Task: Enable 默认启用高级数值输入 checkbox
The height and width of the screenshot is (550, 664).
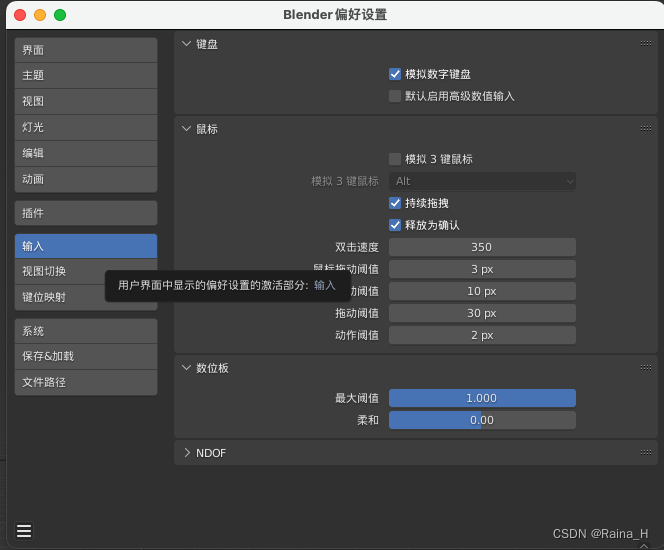Action: click(x=395, y=96)
